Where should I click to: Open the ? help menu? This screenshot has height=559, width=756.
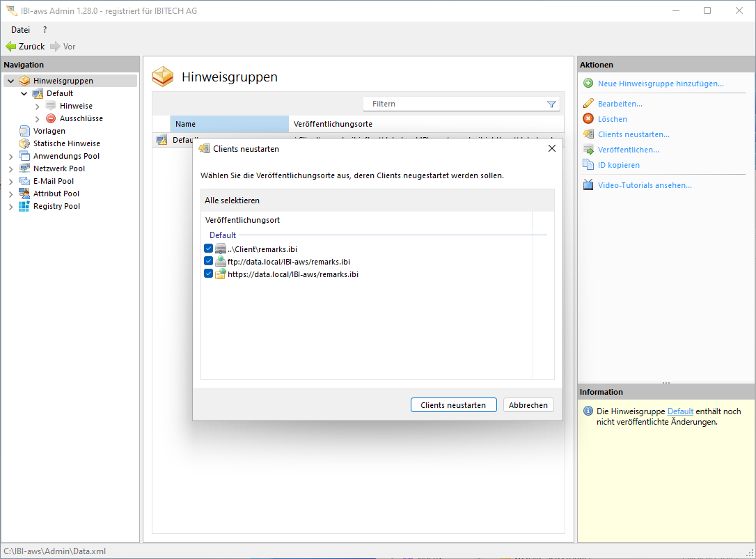coord(45,29)
